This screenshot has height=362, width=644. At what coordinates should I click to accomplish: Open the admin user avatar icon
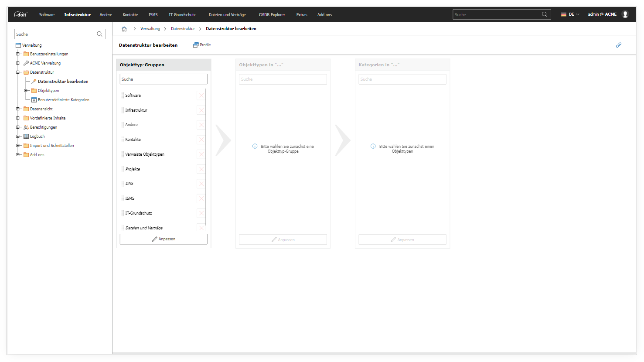pos(625,14)
